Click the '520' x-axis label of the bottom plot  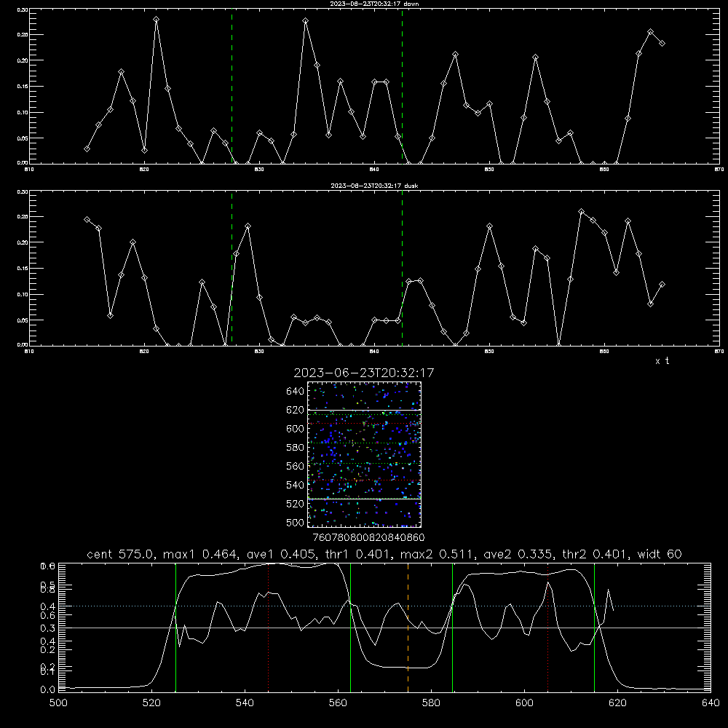tap(151, 703)
